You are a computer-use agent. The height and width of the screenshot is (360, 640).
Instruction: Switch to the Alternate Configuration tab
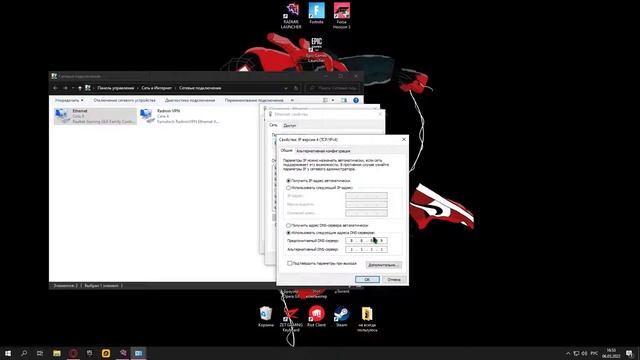323,151
